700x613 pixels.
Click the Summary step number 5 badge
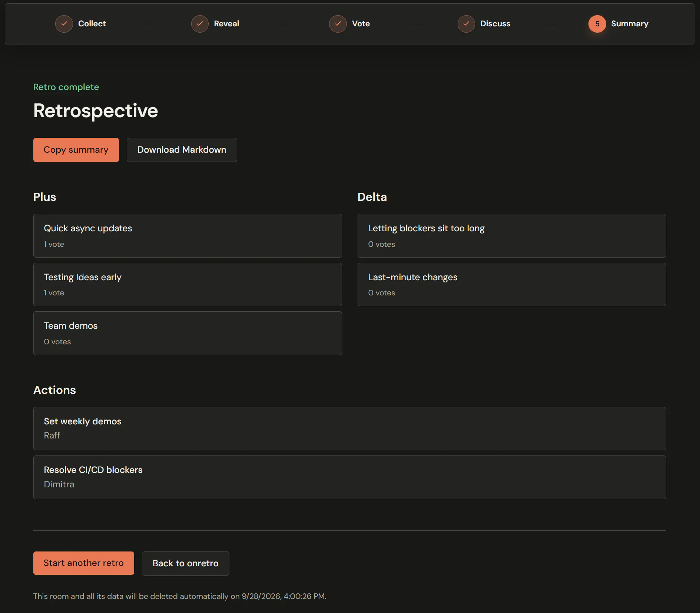pos(597,24)
